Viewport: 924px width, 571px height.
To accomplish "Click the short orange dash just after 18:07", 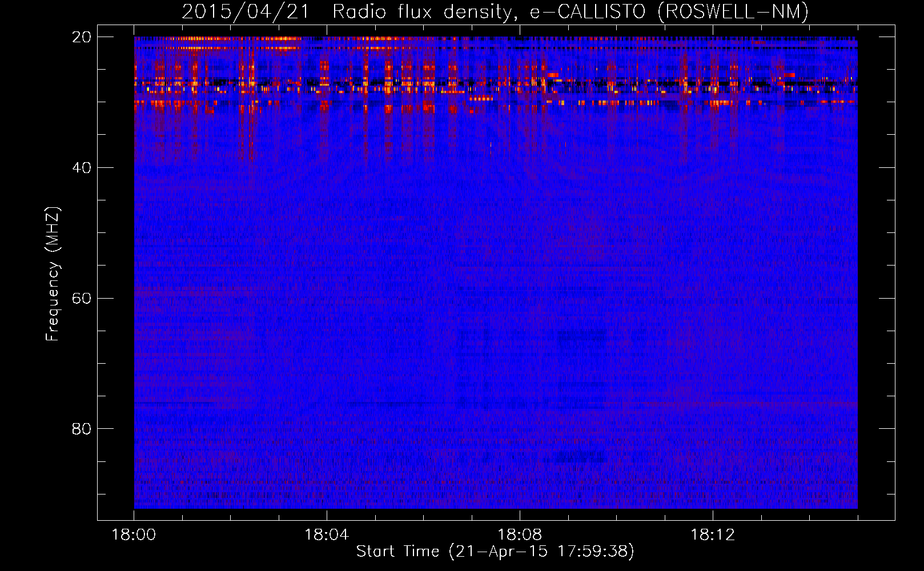I will [x=481, y=99].
